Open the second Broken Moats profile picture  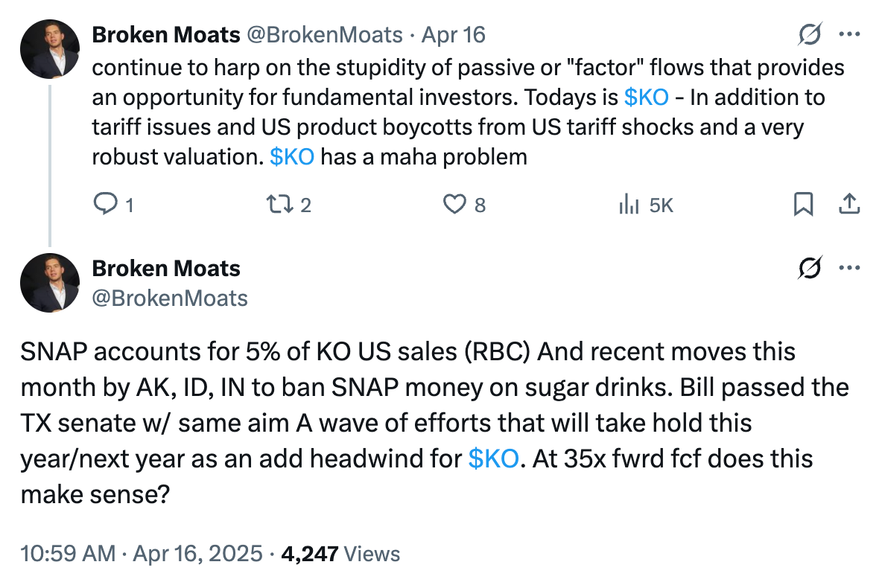coord(49,283)
